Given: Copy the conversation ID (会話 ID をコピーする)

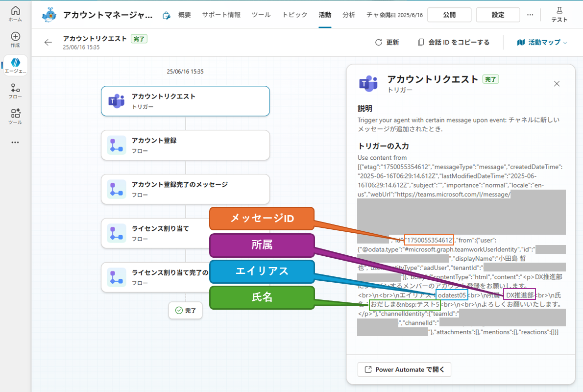Looking at the screenshot, I should point(454,43).
